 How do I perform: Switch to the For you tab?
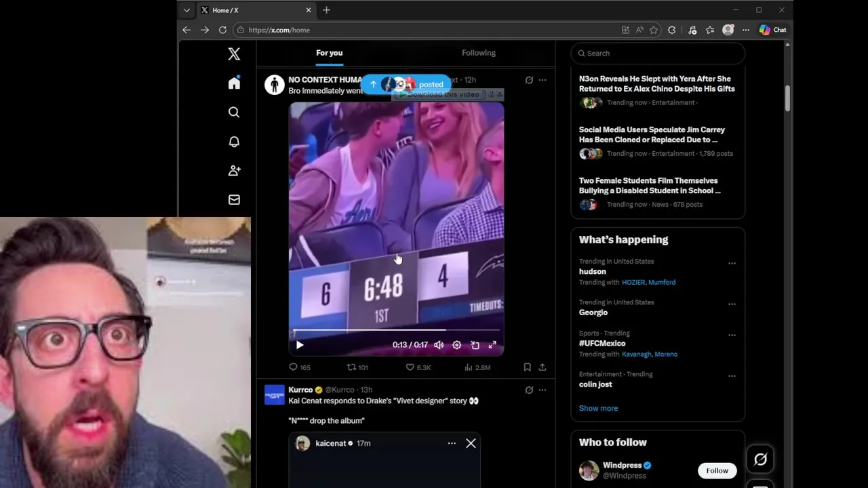pyautogui.click(x=329, y=53)
